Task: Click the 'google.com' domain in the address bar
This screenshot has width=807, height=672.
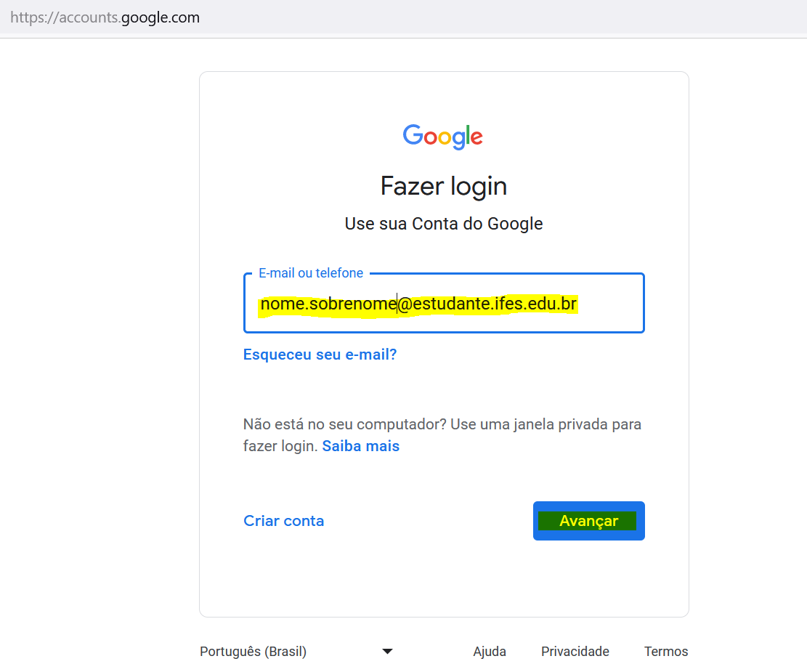Action: 161,17
